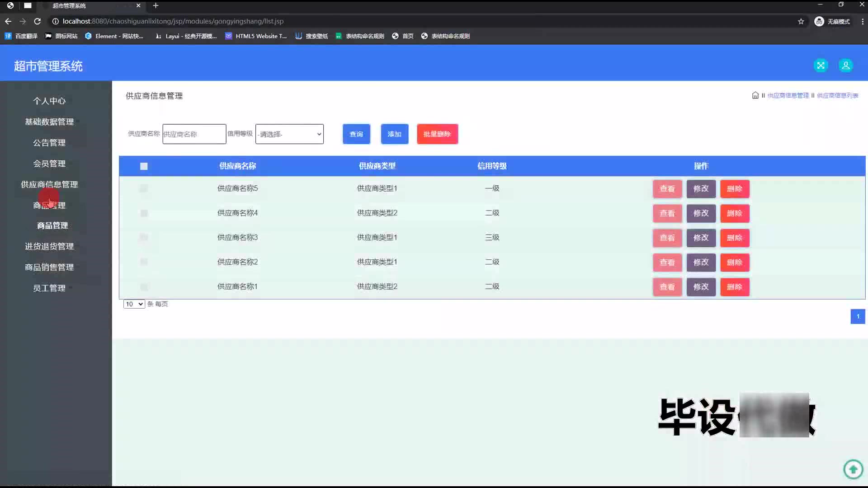The width and height of the screenshot is (868, 488).
Task: Click the home icon in breadcrumb
Action: pyautogui.click(x=755, y=95)
